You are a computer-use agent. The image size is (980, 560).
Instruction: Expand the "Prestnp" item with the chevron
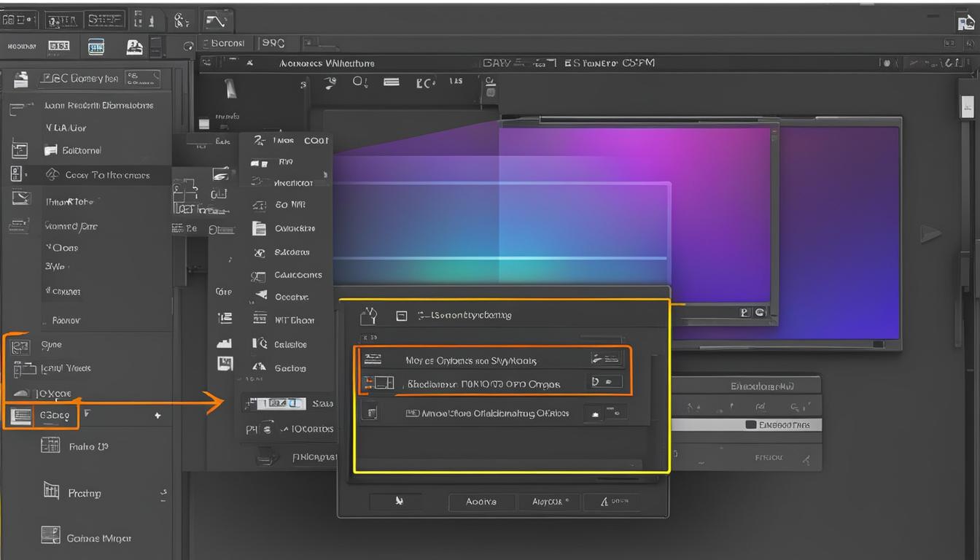pos(163,492)
